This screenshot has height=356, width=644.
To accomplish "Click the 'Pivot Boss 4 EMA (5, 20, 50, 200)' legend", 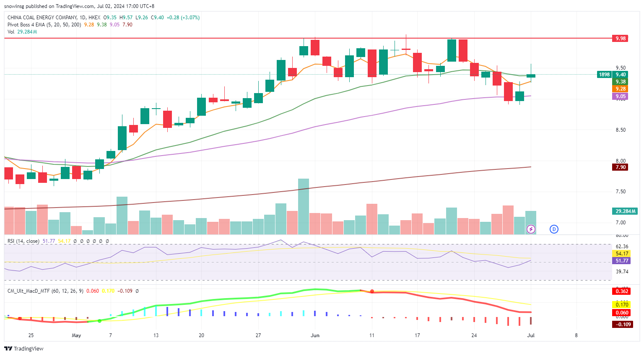I will [44, 25].
